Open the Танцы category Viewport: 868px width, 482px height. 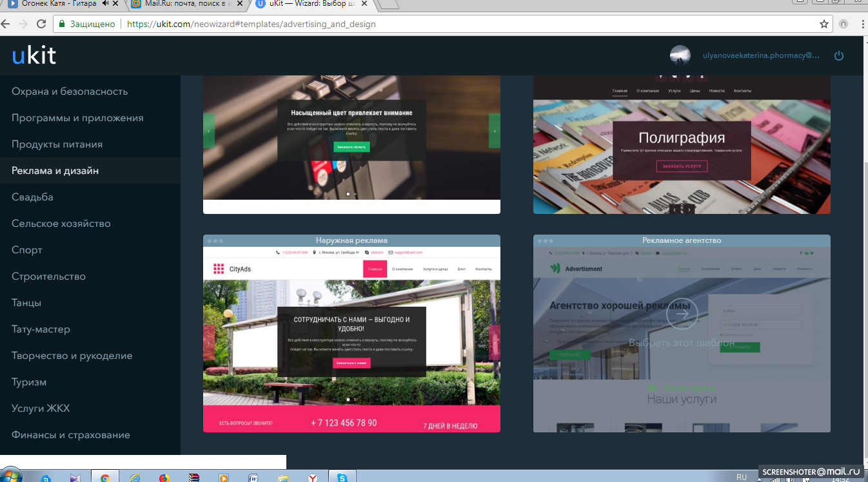pyautogui.click(x=26, y=303)
